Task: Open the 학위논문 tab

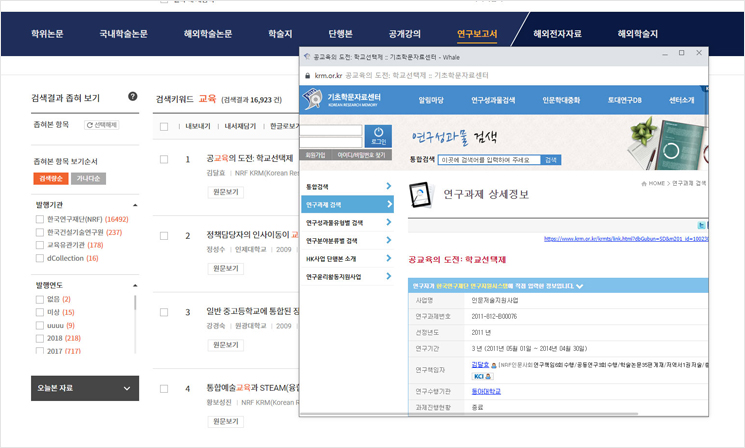Action: [x=47, y=34]
